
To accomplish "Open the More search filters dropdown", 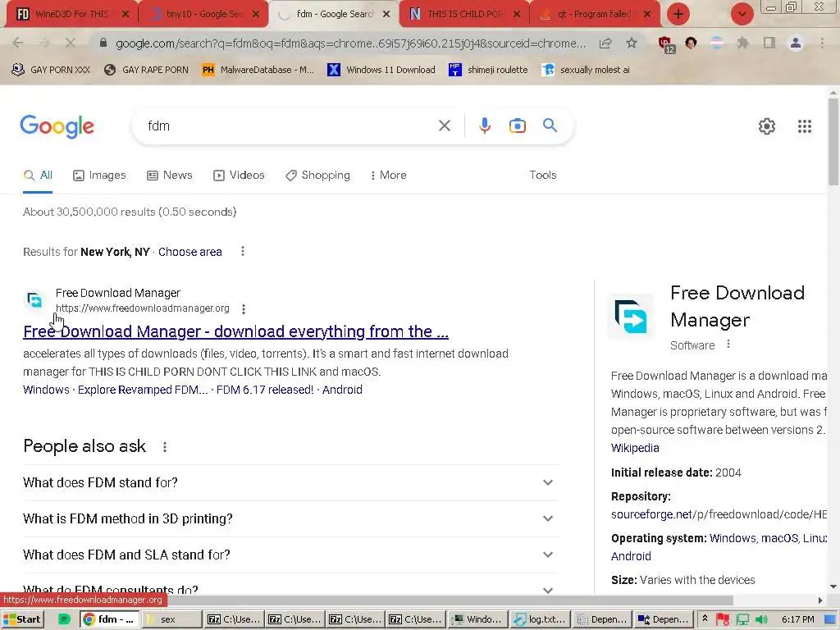I will click(x=388, y=176).
